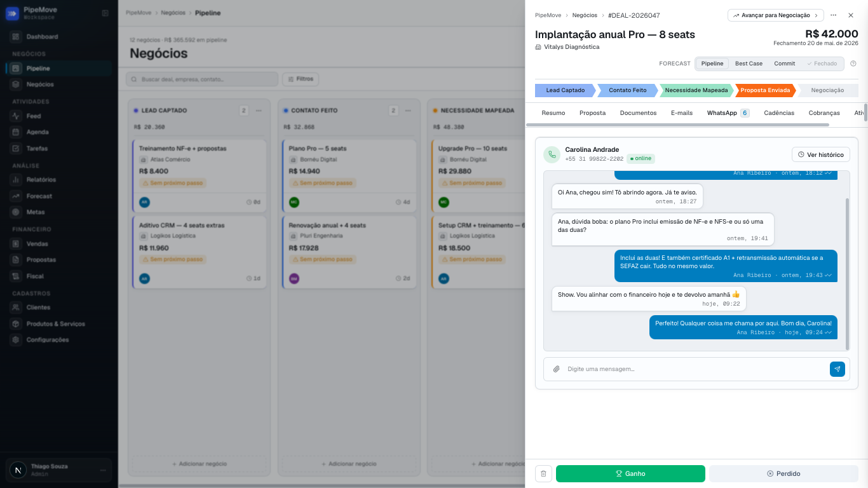Viewport: 868px width, 488px height.
Task: Open Produtos & Serviços in sidebar
Action: (59, 324)
